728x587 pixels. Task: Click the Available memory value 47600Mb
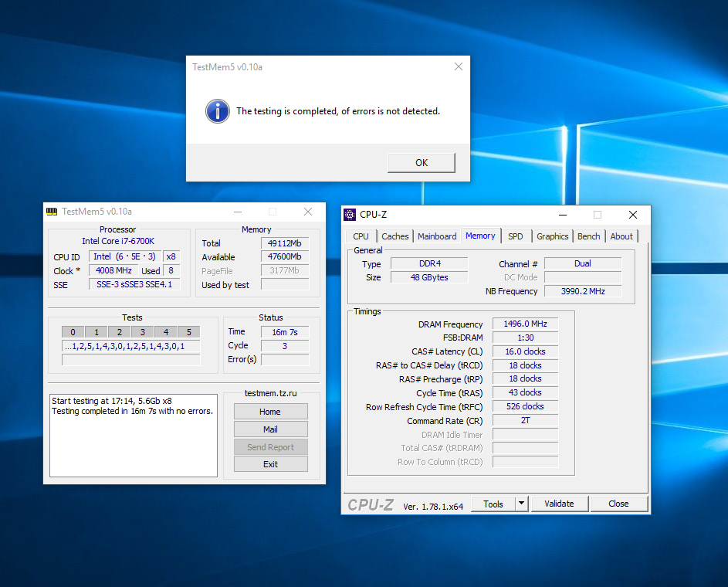click(x=285, y=256)
